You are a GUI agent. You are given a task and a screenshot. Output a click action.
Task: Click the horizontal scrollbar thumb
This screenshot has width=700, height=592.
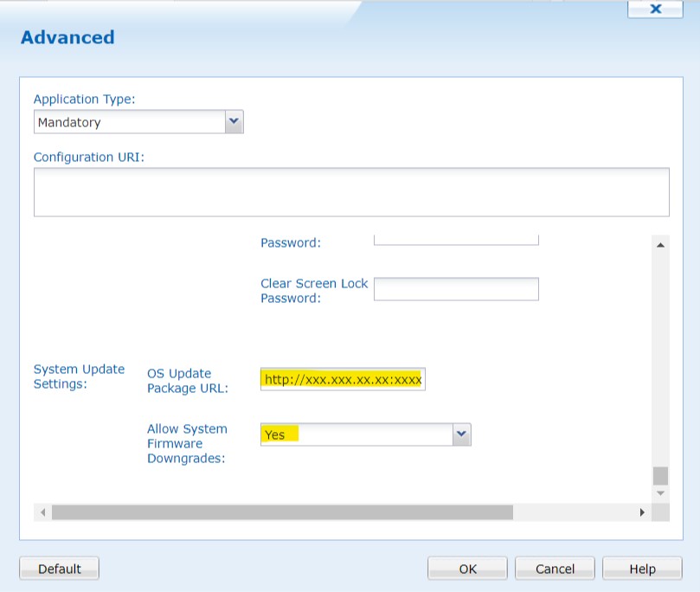coord(282,512)
